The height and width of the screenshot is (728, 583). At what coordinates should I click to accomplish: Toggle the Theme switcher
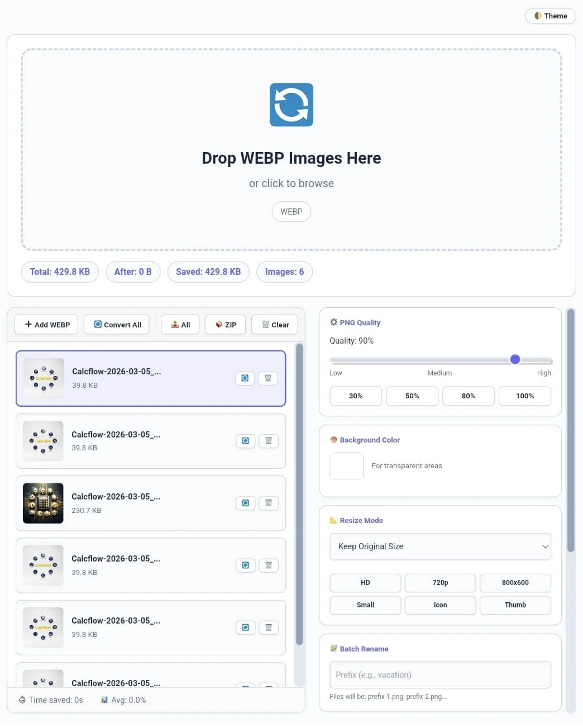tap(550, 16)
